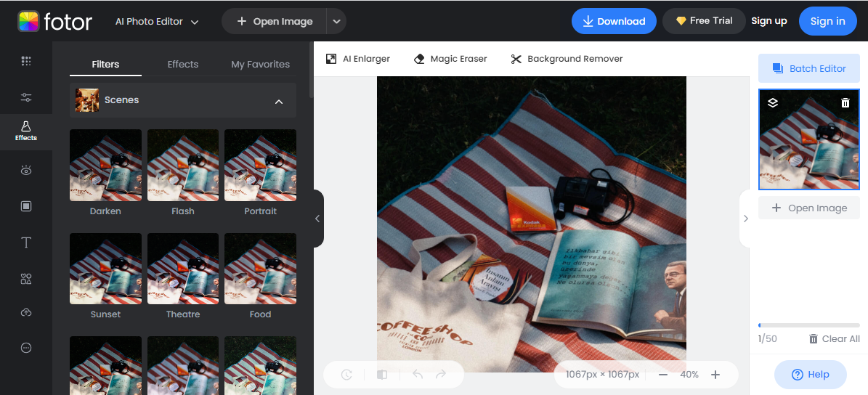The width and height of the screenshot is (868, 395).
Task: Apply the Darken filter thumbnail
Action: click(105, 165)
